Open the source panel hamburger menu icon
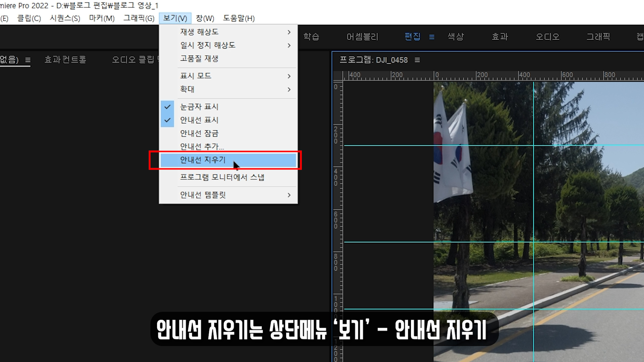The width and height of the screenshot is (644, 362). [28, 60]
